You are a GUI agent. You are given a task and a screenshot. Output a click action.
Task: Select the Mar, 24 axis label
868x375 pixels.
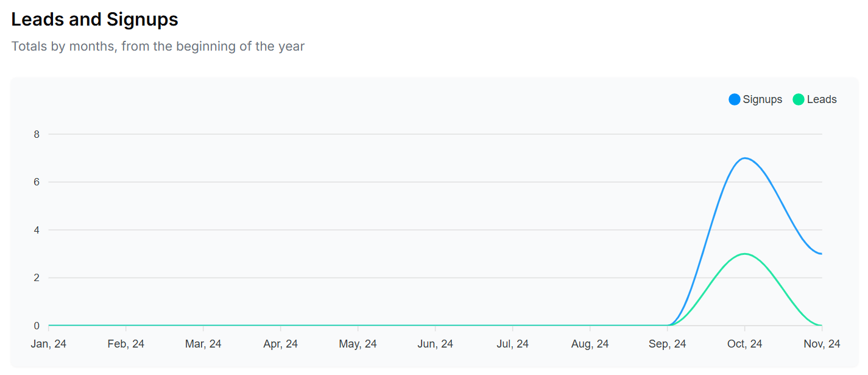203,344
